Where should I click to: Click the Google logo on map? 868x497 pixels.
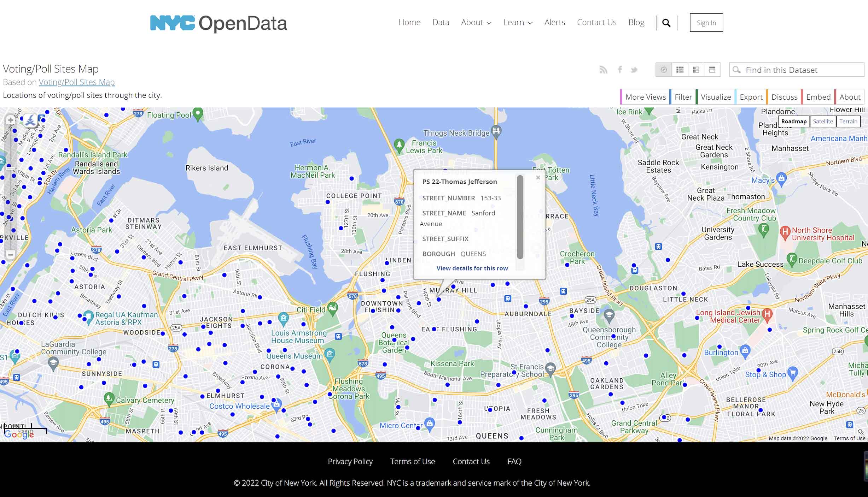(x=19, y=434)
